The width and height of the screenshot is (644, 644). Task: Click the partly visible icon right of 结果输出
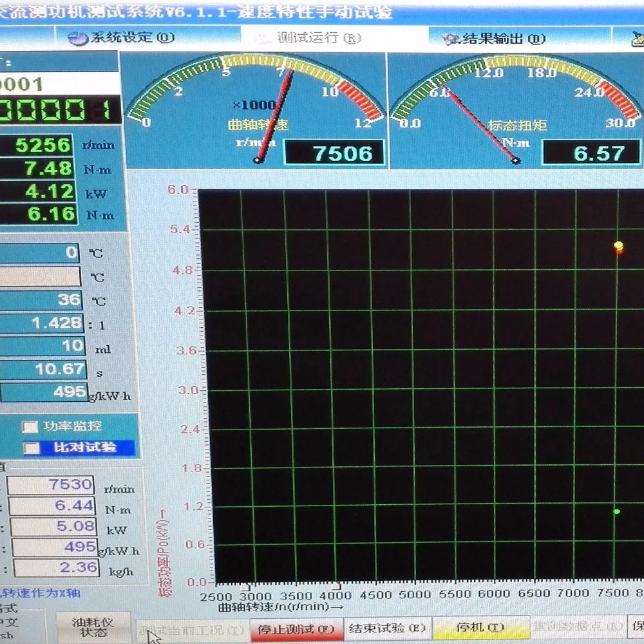638,39
